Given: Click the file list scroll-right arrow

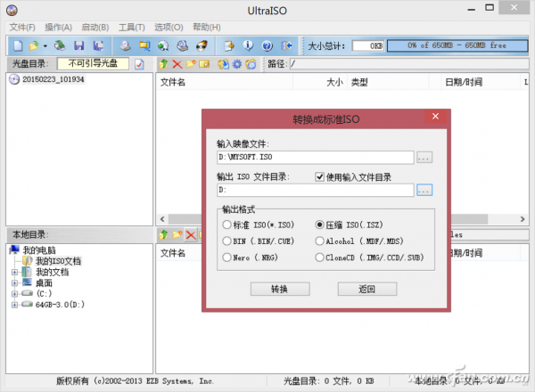Looking at the screenshot, I should (523, 219).
